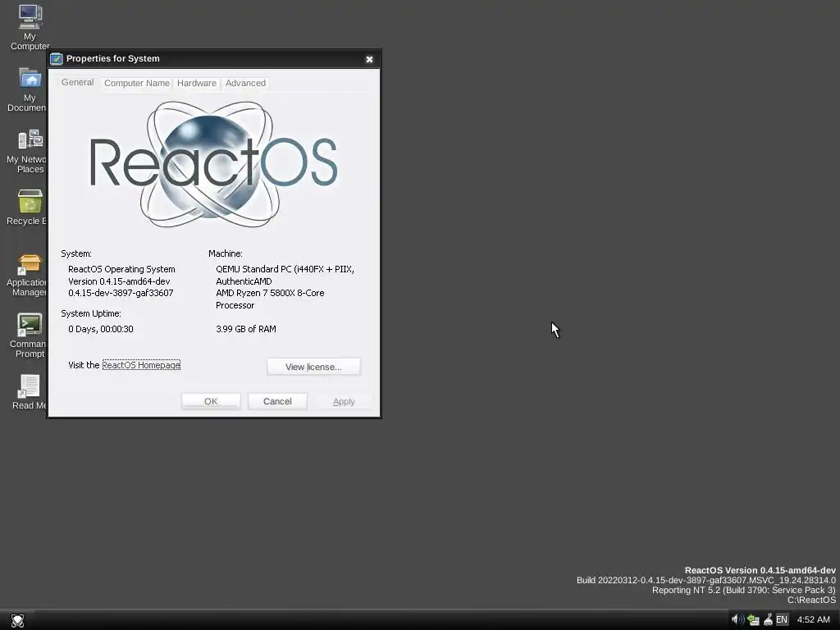This screenshot has height=630, width=840.
Task: Click the 'C:\ReactOS' desktop text
Action: (x=811, y=600)
